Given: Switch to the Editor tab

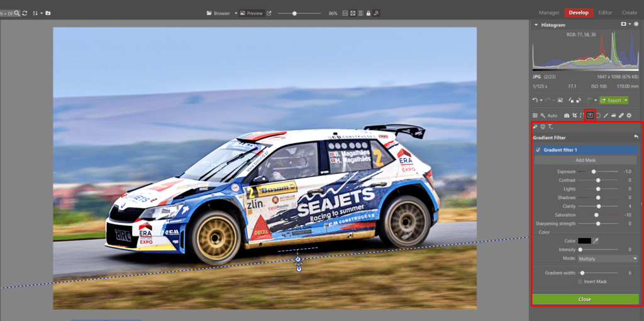Looking at the screenshot, I should pyautogui.click(x=605, y=13).
